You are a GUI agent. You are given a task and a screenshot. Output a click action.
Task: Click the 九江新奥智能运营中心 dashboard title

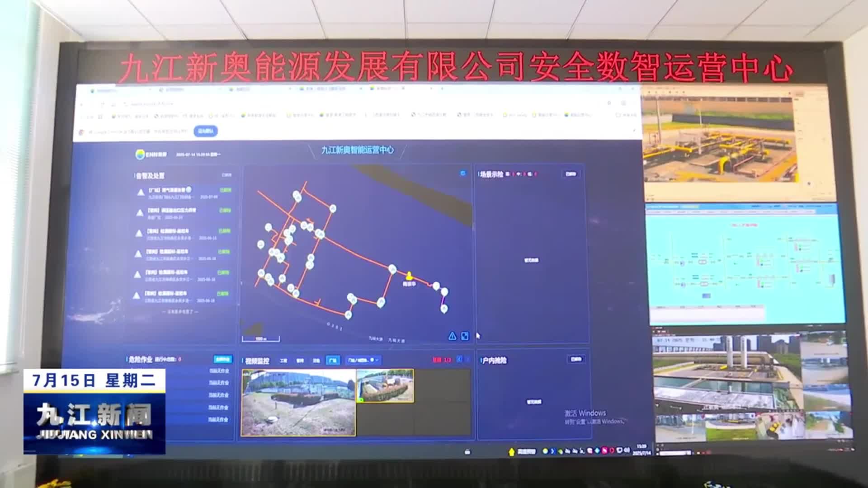point(358,150)
